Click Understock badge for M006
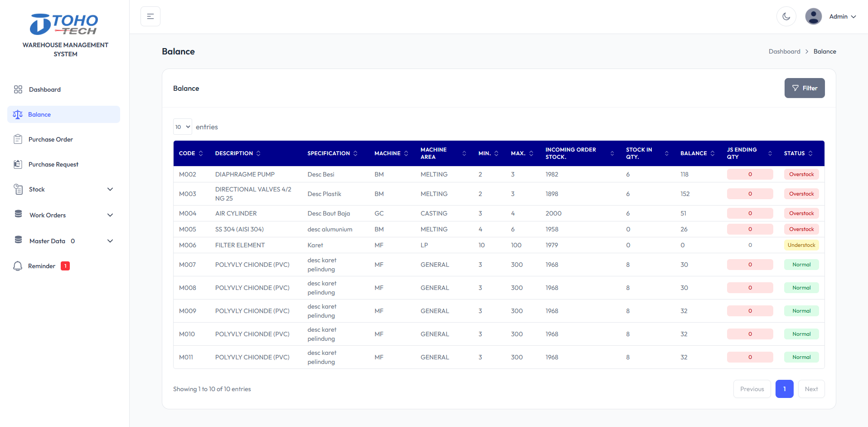868x427 pixels. 801,245
